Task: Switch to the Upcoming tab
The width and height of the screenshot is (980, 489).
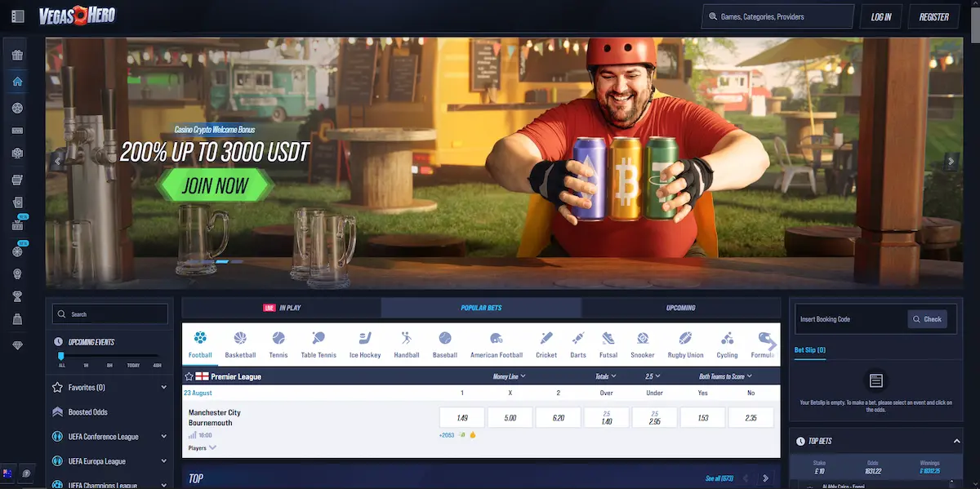Action: point(680,308)
